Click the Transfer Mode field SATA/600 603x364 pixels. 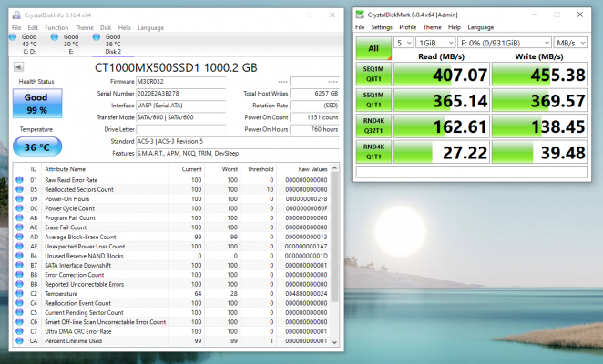point(180,117)
